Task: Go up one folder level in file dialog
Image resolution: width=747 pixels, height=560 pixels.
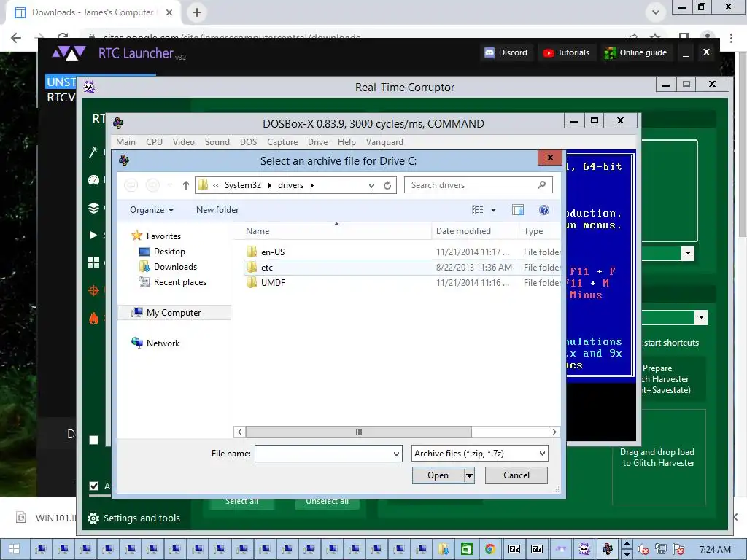Action: (186, 185)
